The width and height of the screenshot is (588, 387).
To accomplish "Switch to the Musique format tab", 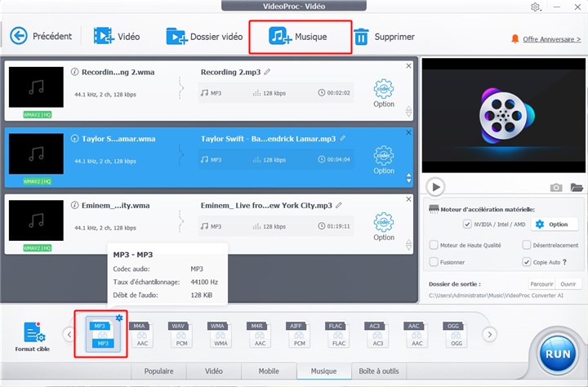I will pos(323,371).
